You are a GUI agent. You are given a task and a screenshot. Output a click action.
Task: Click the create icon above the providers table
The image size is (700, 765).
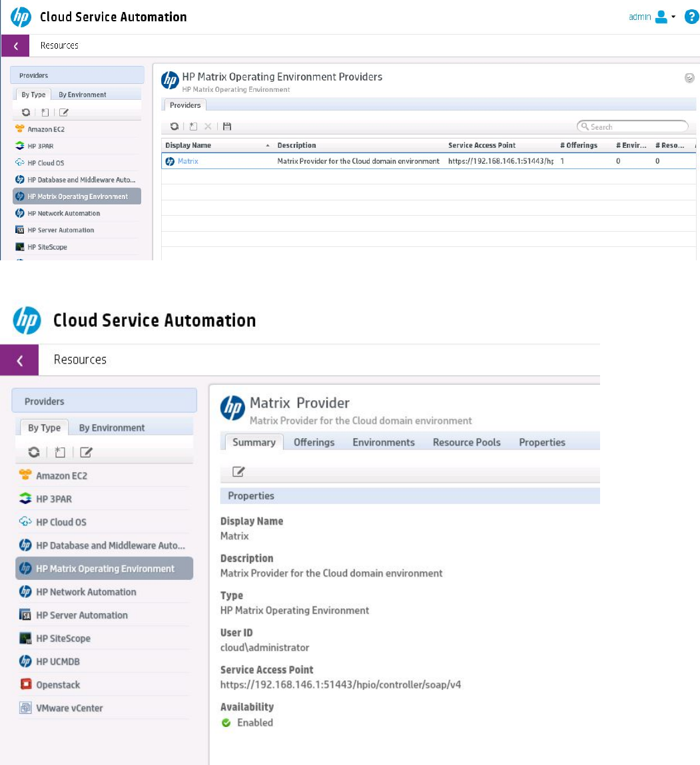pos(193,127)
